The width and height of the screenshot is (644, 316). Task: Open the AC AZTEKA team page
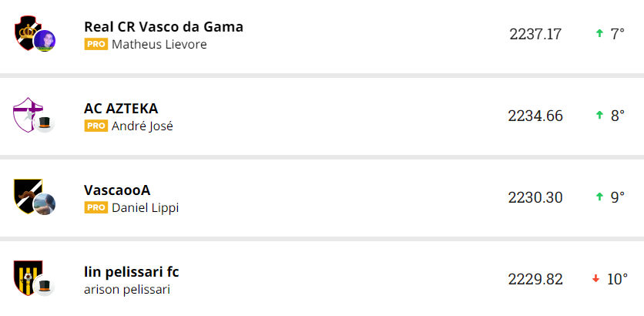(x=121, y=109)
